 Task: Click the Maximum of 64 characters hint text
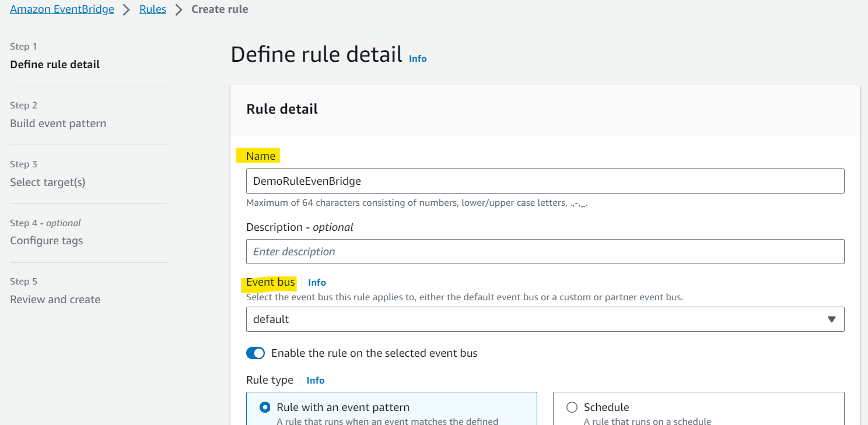coord(417,203)
